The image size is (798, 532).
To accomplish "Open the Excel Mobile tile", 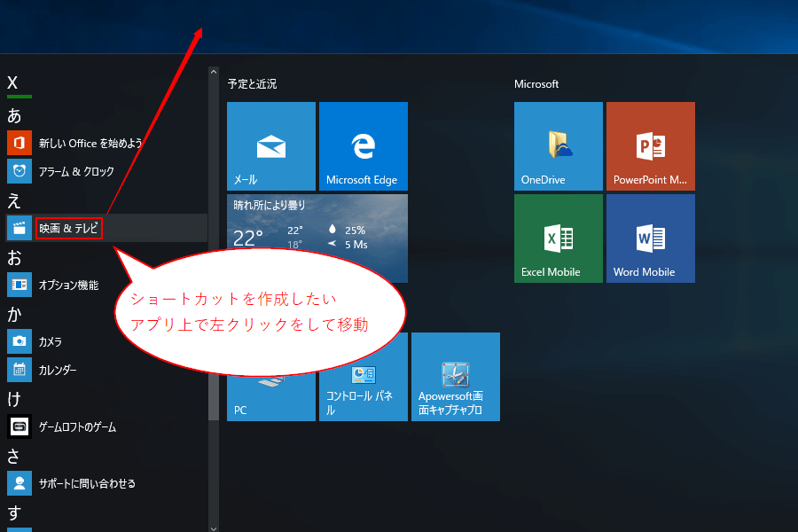I will tap(559, 239).
